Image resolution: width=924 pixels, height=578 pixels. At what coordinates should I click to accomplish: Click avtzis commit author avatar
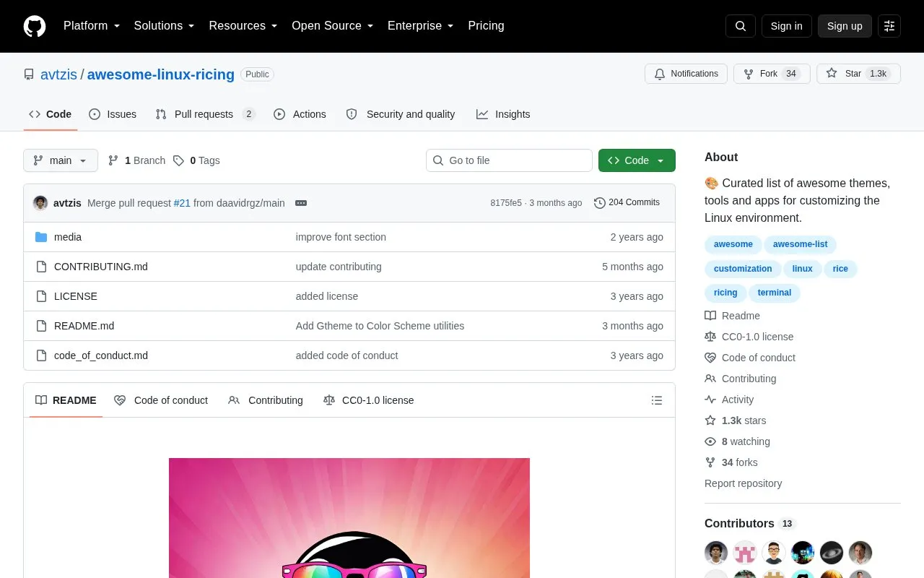click(x=40, y=203)
